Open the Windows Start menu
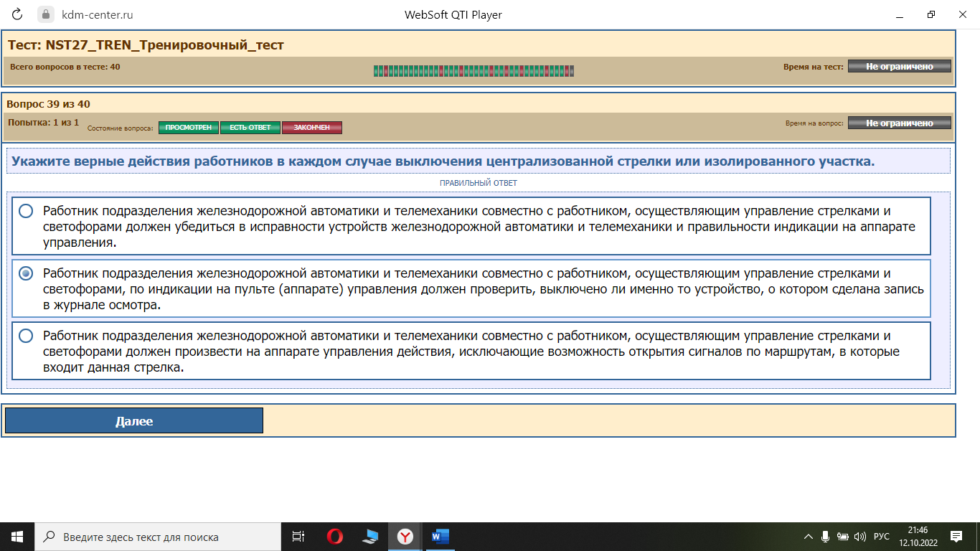Image resolution: width=980 pixels, height=551 pixels. 17,536
